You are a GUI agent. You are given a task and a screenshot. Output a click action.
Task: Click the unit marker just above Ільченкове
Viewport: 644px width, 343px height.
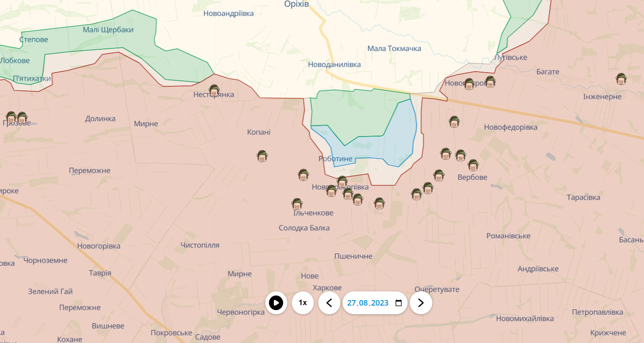297,204
